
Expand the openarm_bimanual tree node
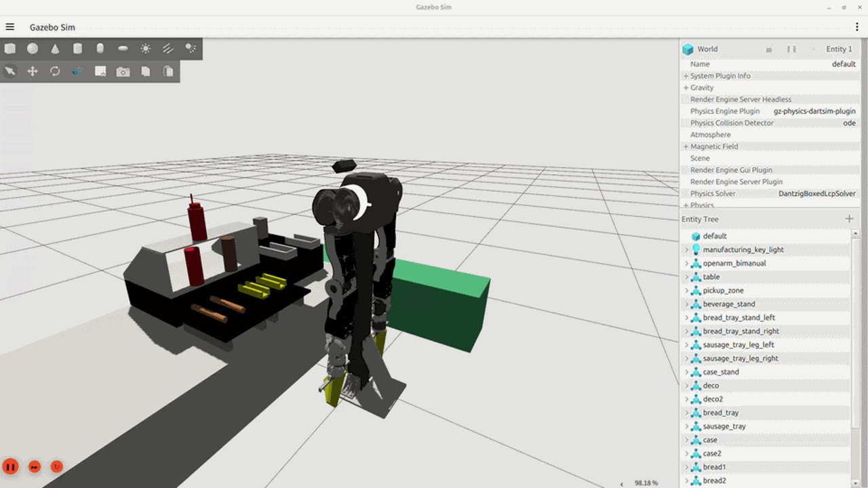[x=686, y=263]
